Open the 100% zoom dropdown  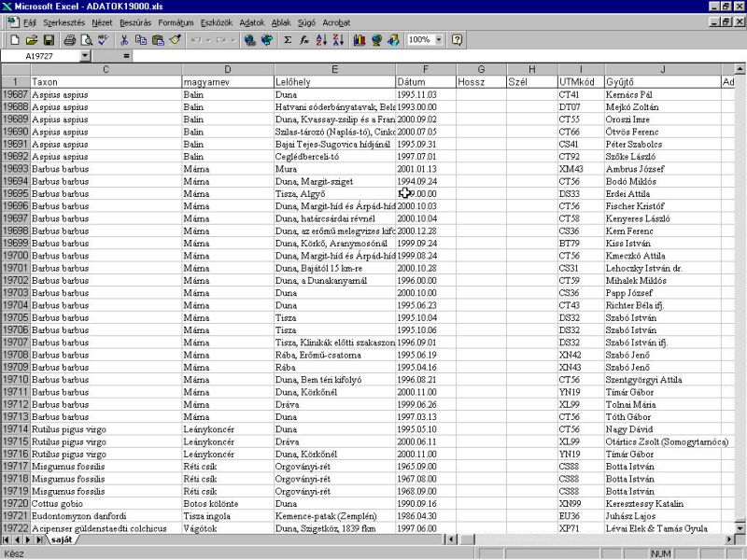(x=439, y=40)
